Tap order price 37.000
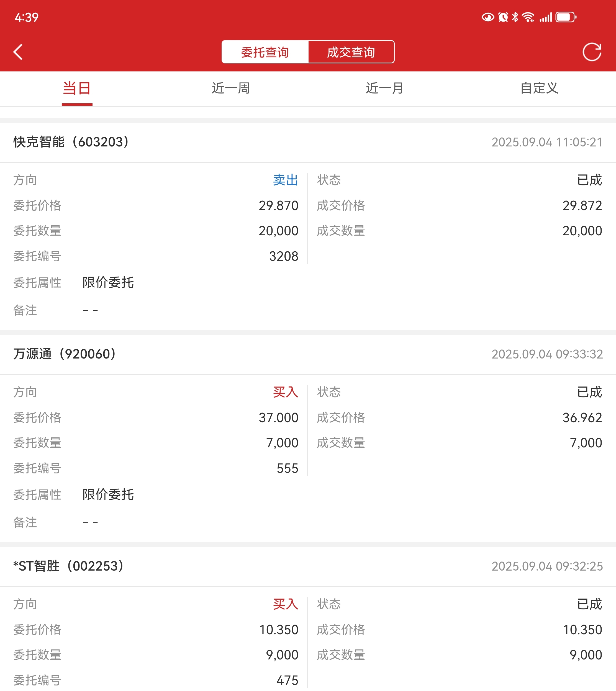This screenshot has width=616, height=691. click(x=279, y=418)
